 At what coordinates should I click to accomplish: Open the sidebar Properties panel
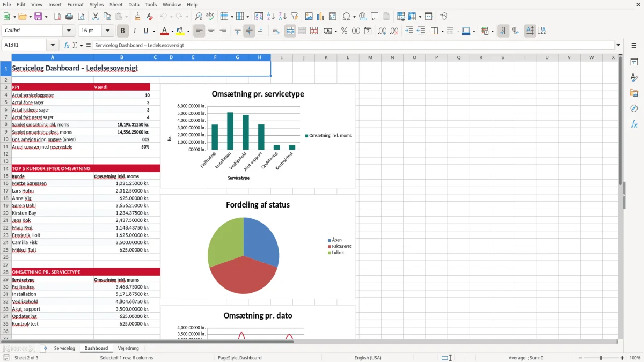(634, 62)
